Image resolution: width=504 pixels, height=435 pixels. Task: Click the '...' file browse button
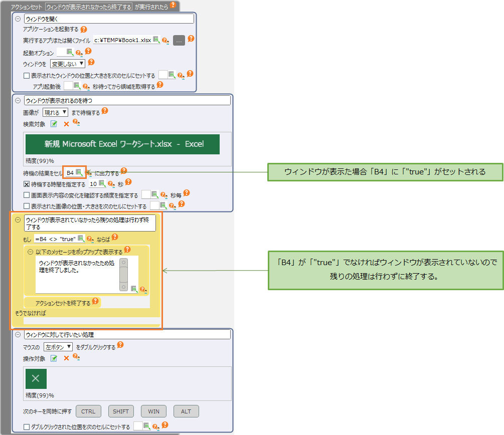point(179,41)
